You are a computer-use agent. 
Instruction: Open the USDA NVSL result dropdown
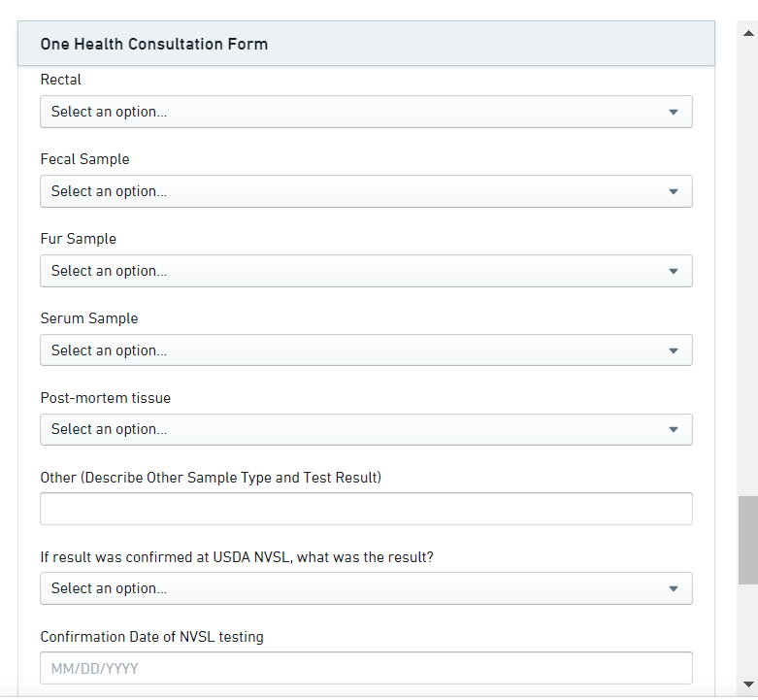(366, 588)
